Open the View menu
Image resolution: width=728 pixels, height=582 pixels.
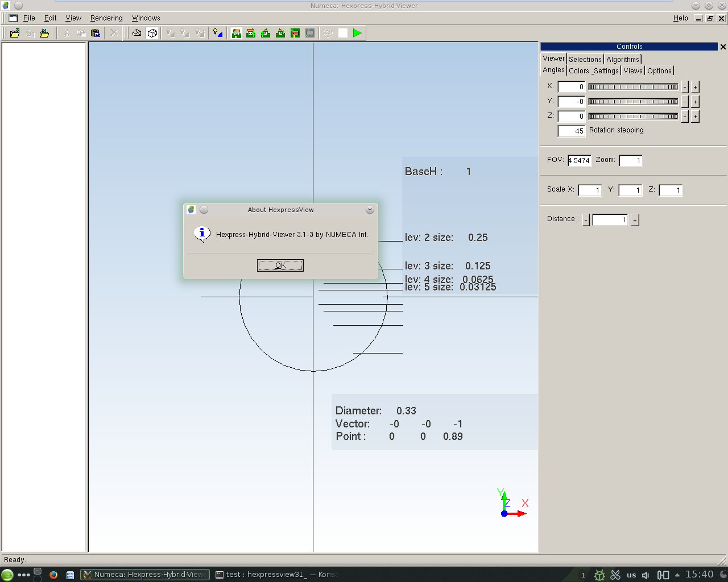[x=73, y=18]
